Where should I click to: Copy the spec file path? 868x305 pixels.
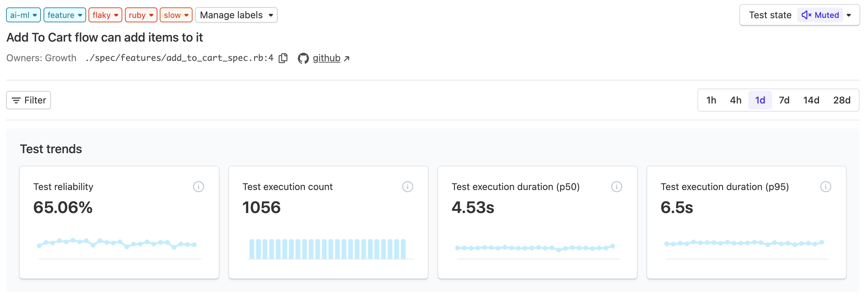(283, 58)
